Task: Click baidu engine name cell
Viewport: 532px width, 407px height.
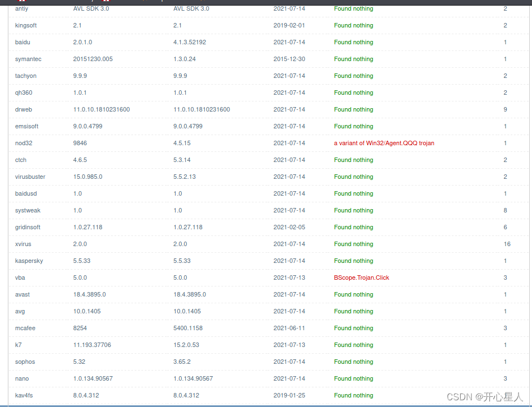Action: tap(22, 43)
